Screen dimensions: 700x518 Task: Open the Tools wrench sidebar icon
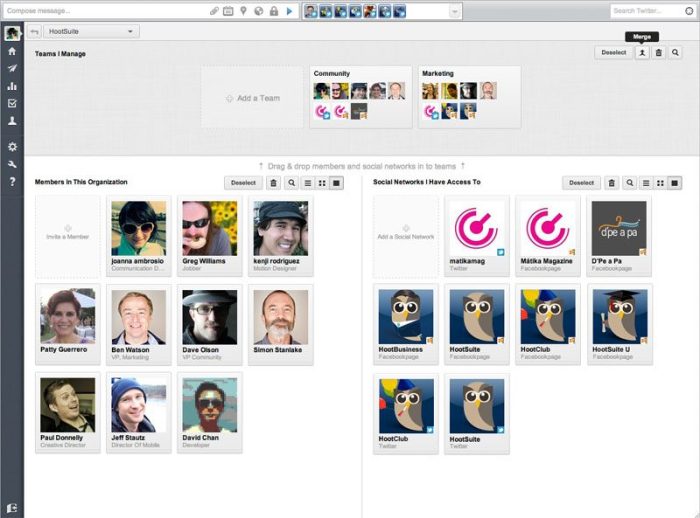(x=12, y=164)
